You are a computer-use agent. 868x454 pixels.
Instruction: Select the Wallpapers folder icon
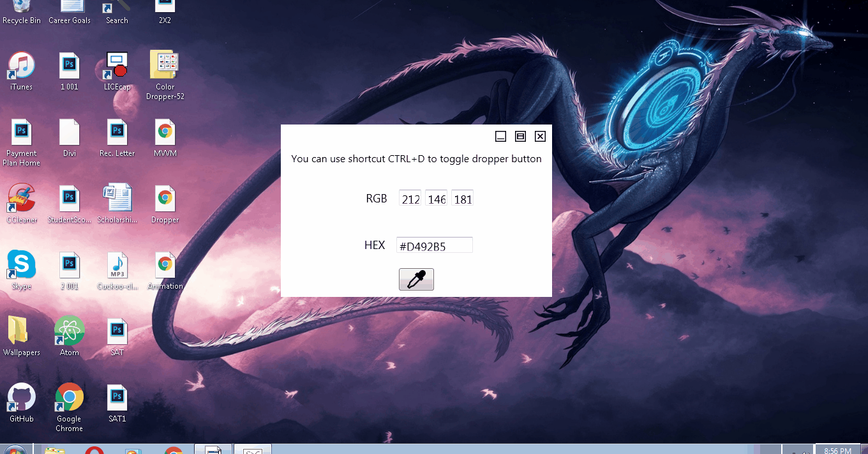point(22,337)
